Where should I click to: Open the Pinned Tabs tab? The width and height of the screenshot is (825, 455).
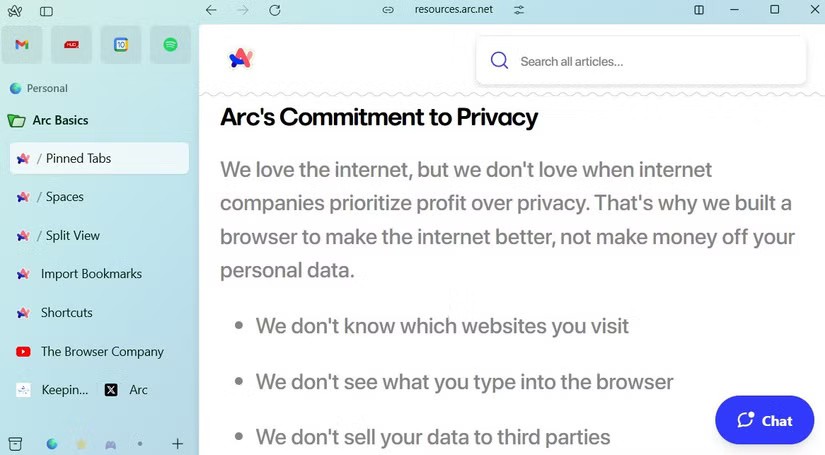[99, 158]
